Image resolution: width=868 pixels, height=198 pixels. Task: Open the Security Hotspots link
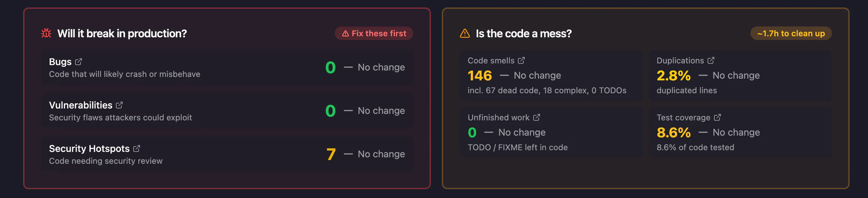tap(89, 148)
